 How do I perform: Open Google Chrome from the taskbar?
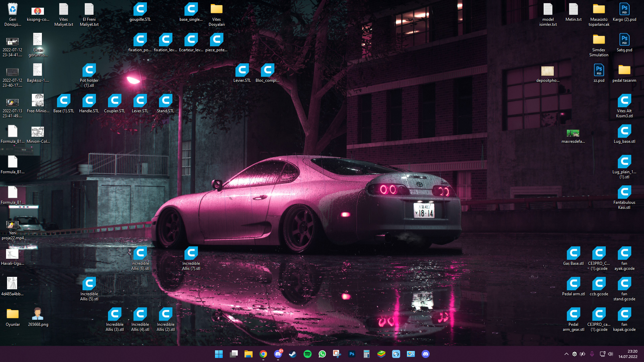pyautogui.click(x=263, y=354)
